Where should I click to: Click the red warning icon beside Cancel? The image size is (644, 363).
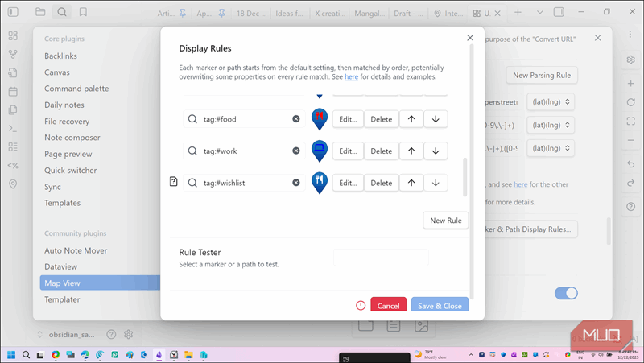pos(361,306)
